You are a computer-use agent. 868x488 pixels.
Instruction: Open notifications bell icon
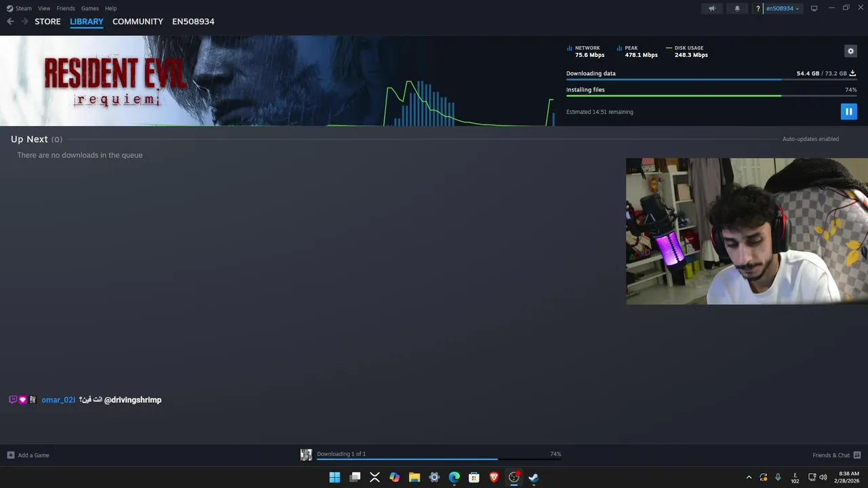[737, 8]
